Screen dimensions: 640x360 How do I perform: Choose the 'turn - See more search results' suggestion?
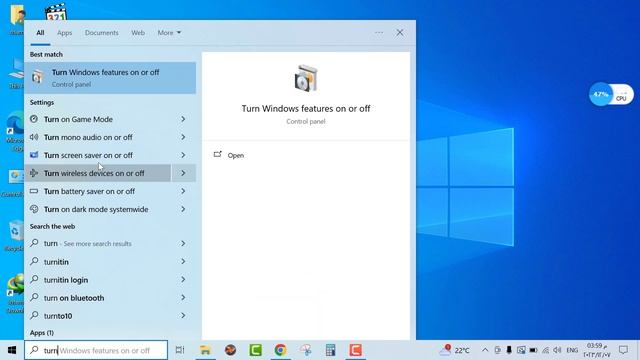(x=98, y=244)
